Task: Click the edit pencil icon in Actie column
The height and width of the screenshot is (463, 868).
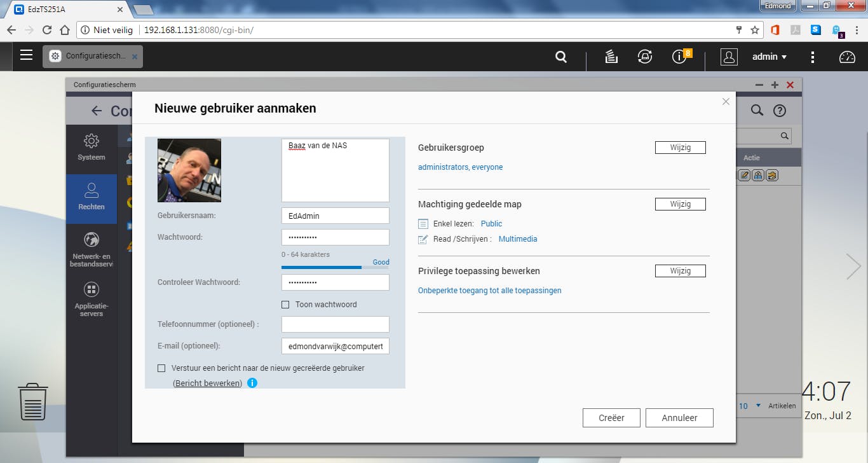Action: tap(744, 175)
